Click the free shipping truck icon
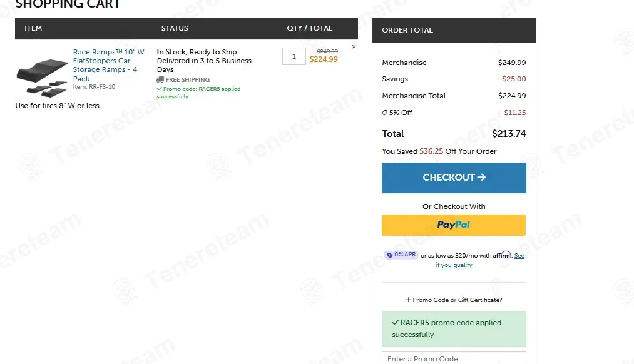 point(160,79)
